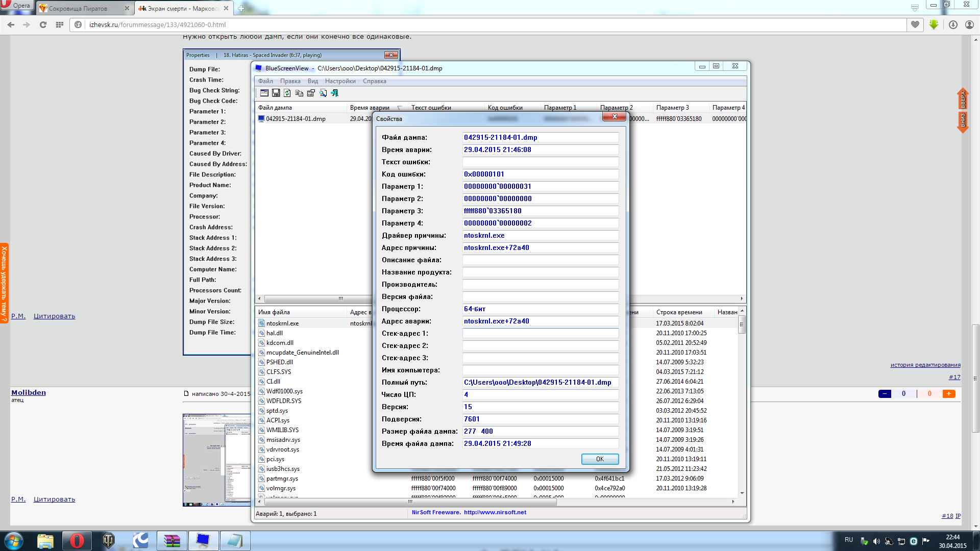Click the orange ВВЕРХ arrow widget

click(963, 99)
